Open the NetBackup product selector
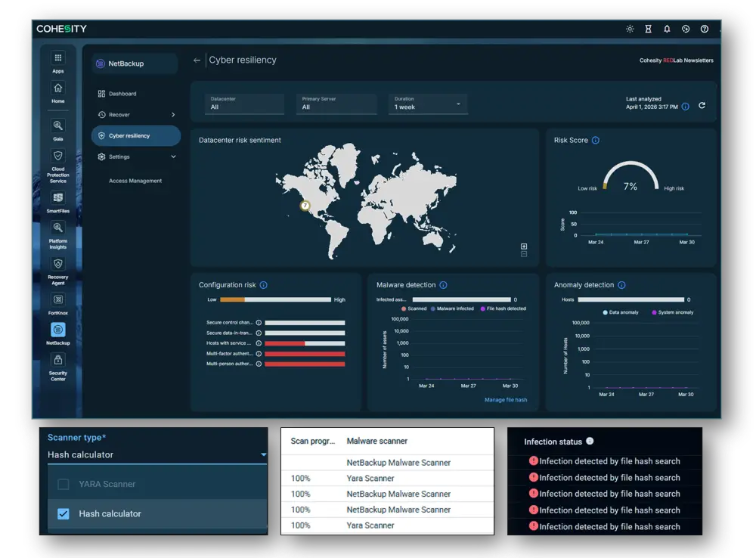The width and height of the screenshot is (756, 558). [x=135, y=64]
